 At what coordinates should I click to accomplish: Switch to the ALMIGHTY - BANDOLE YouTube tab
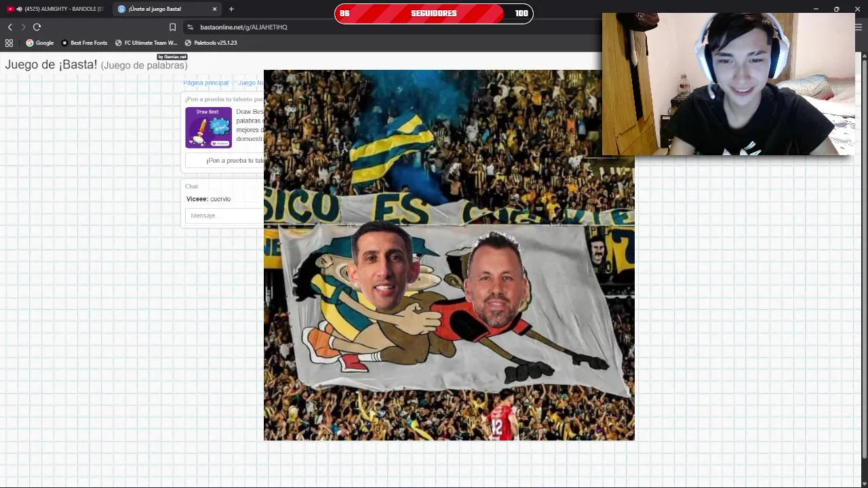tap(56, 9)
